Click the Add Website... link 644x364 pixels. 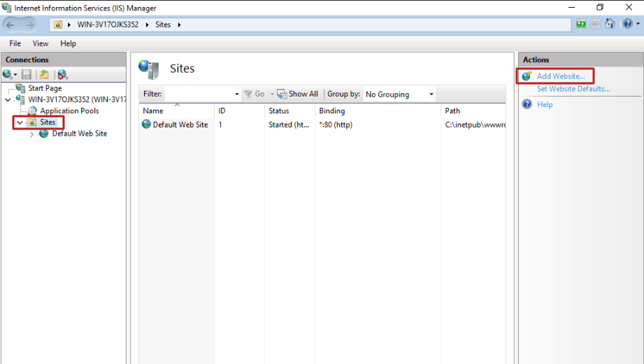pyautogui.click(x=561, y=76)
